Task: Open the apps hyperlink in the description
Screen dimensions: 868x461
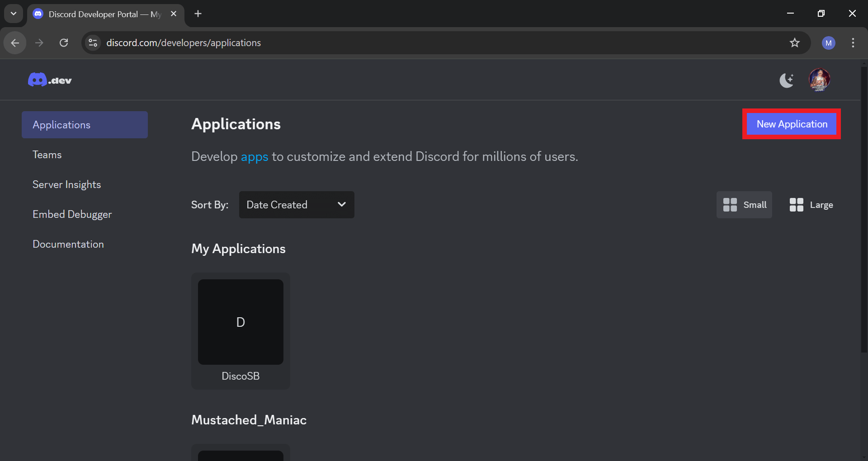Action: [254, 156]
